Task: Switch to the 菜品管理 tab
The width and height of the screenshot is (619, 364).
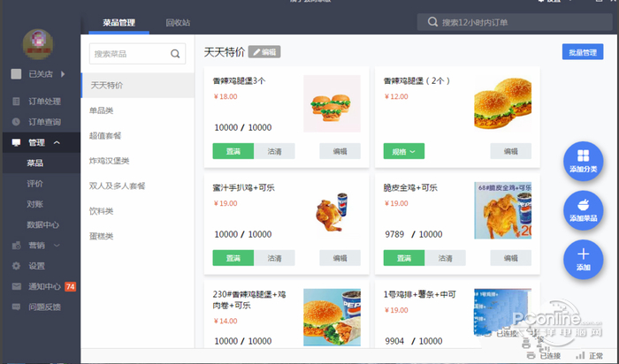Action: tap(118, 22)
